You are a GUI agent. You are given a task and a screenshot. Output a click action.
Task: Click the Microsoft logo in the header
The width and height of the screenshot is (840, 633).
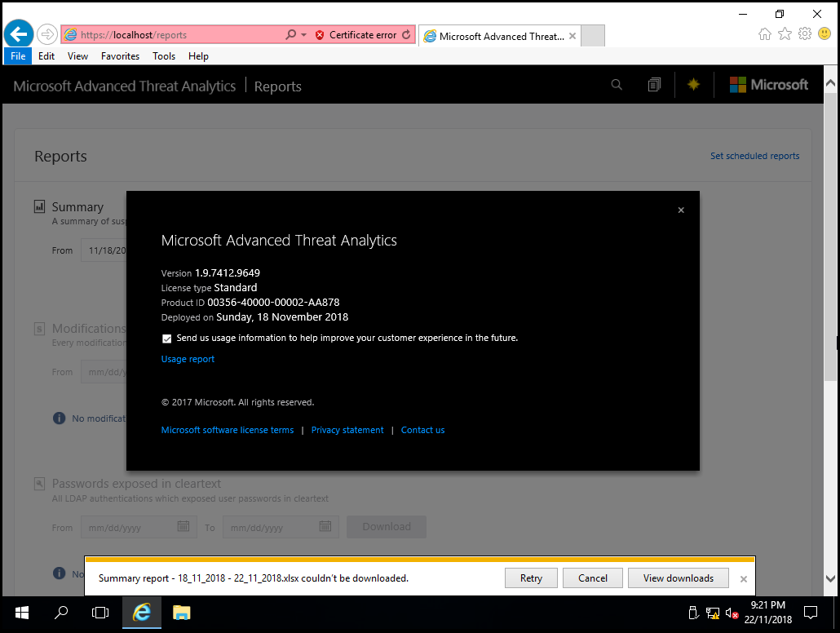768,84
